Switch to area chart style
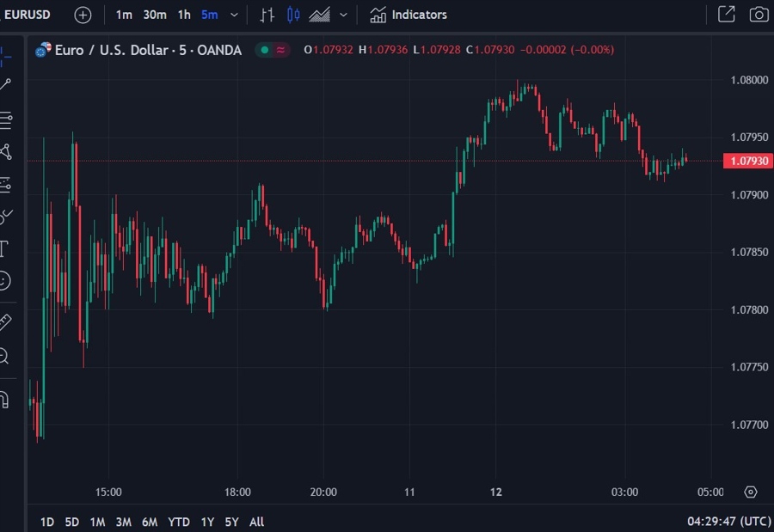The image size is (774, 532). pos(319,15)
